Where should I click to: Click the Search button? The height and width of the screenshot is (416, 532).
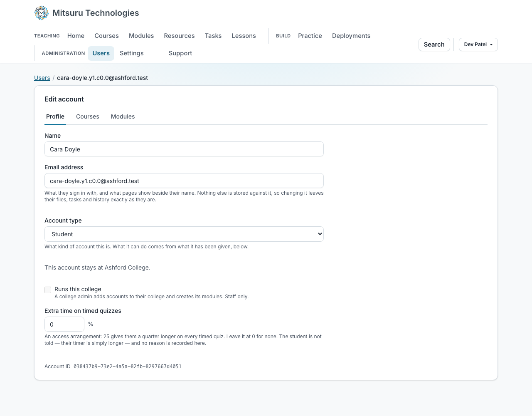point(434,45)
